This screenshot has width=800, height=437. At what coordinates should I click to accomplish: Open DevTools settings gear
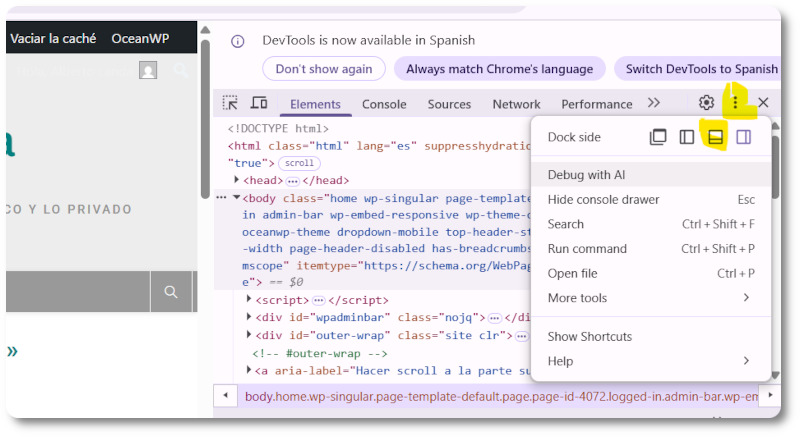pyautogui.click(x=706, y=102)
